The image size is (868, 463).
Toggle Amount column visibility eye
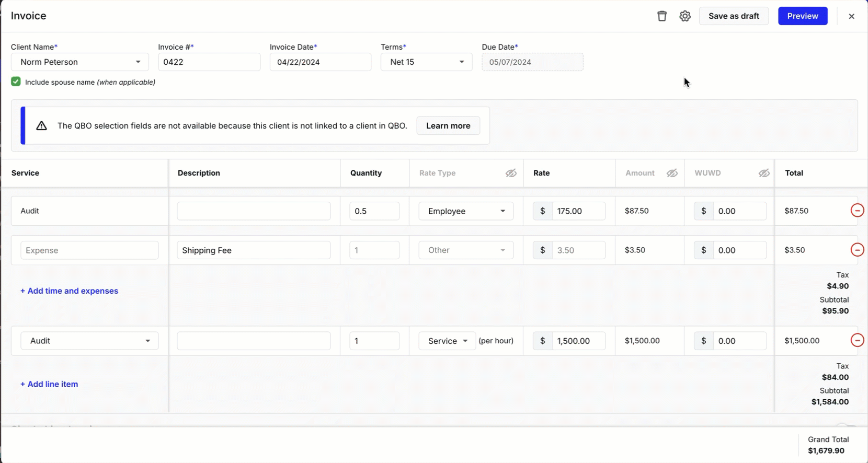coord(672,173)
